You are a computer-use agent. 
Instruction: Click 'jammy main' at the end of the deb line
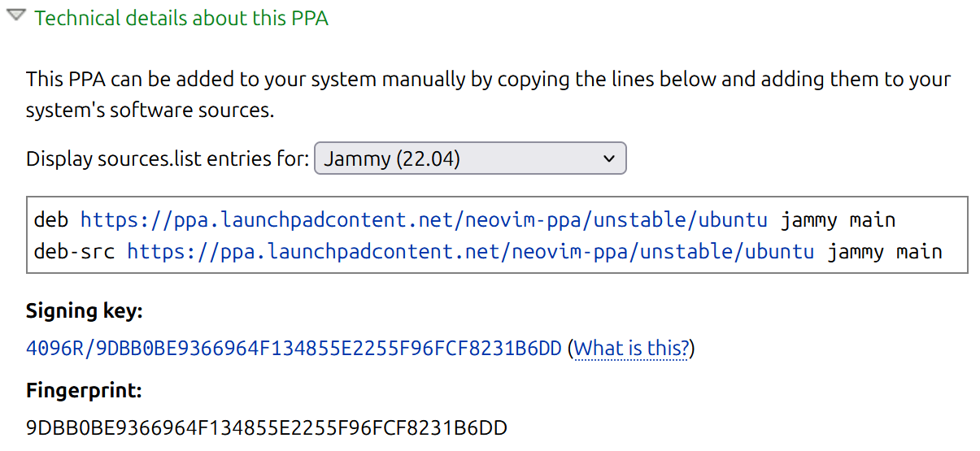tap(838, 220)
